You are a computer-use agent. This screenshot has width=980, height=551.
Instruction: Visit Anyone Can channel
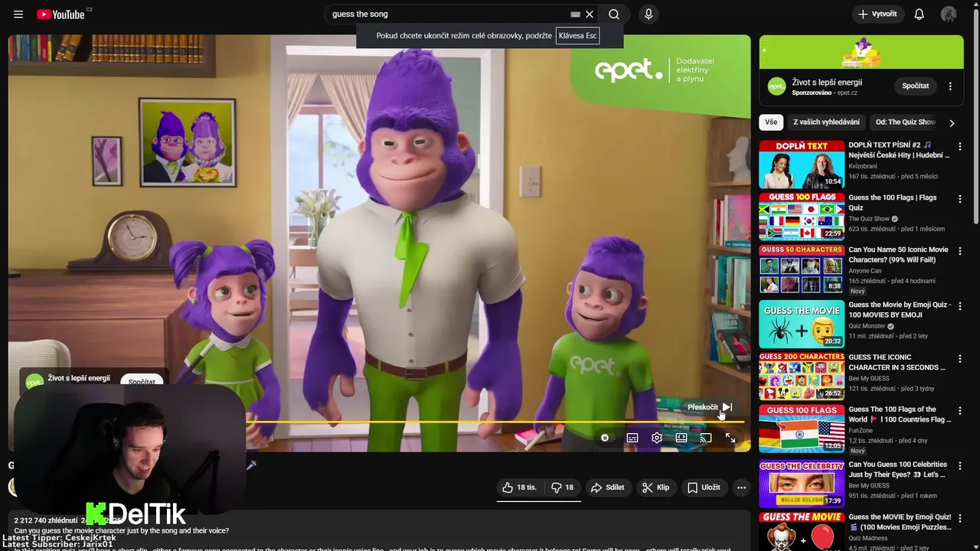865,271
